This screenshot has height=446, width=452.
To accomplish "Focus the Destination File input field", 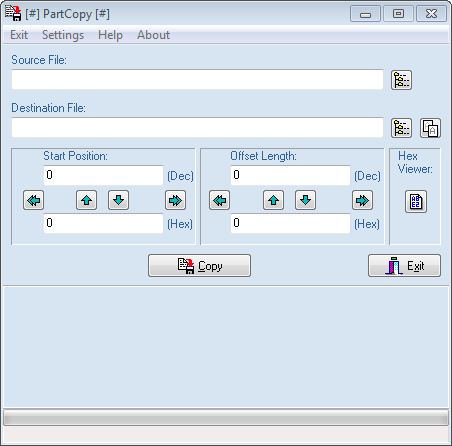I will 197,127.
